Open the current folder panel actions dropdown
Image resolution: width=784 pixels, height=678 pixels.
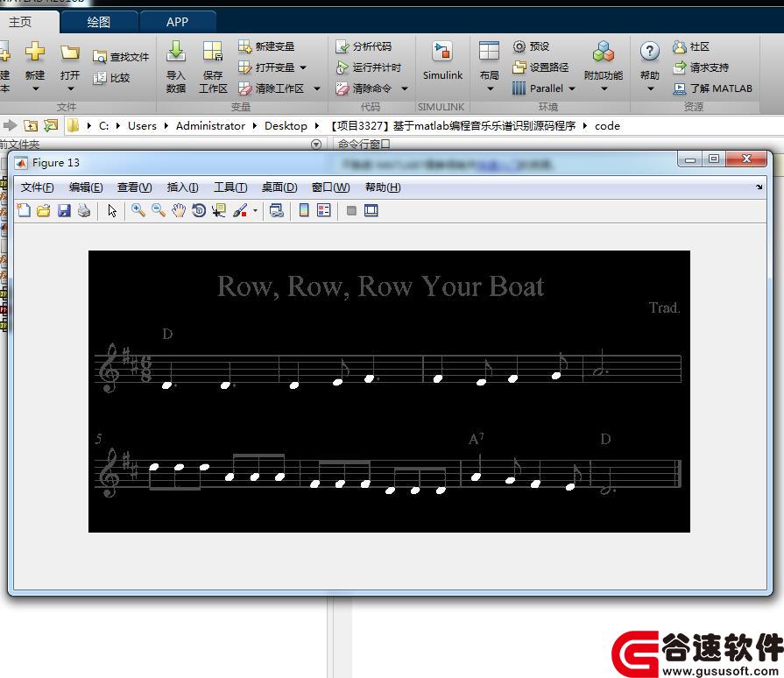(x=316, y=145)
